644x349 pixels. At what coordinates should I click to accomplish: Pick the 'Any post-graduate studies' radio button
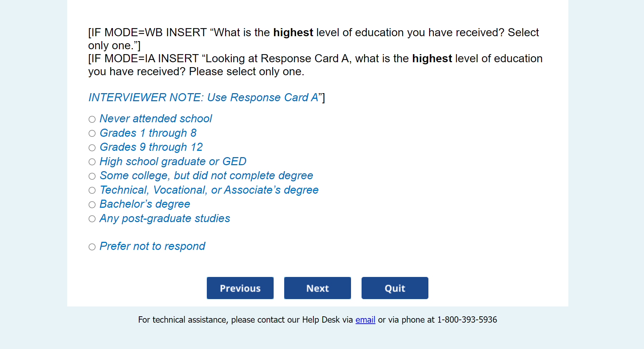coord(92,219)
